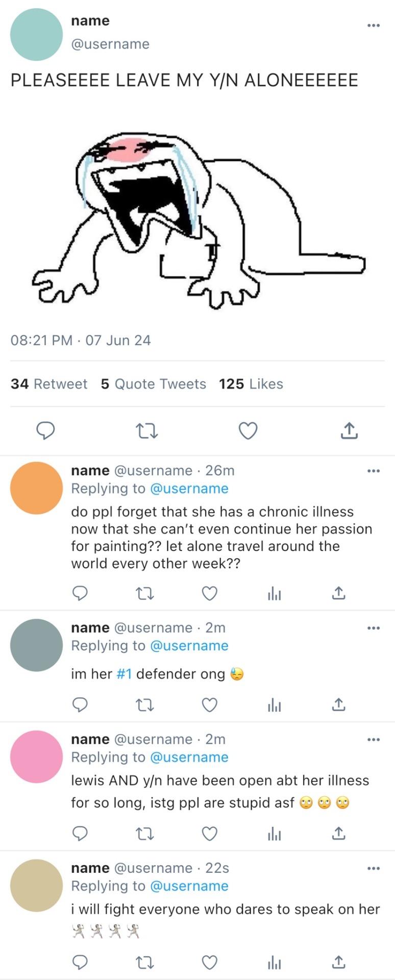Retweet the '#1 defender ong' reply
Image resolution: width=395 pixels, height=980 pixels.
coord(145,705)
